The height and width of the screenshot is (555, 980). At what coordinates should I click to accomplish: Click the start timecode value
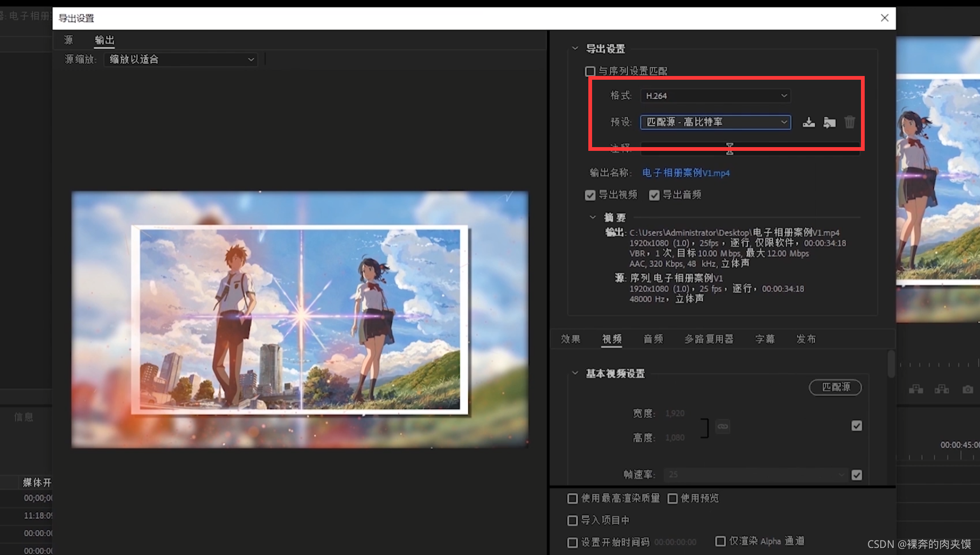(675, 542)
